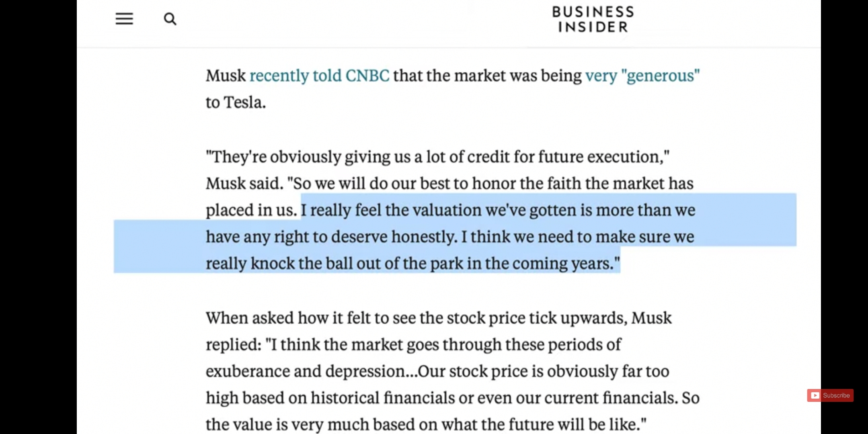Click the paragraph starting "When asked how it felt"
Viewport: 868px width, 434px height.
[x=453, y=371]
